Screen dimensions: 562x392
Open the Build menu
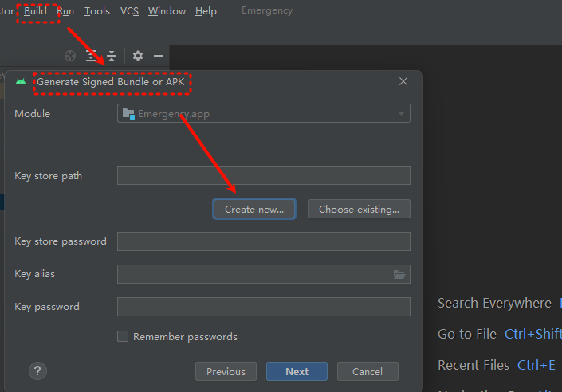(x=35, y=11)
